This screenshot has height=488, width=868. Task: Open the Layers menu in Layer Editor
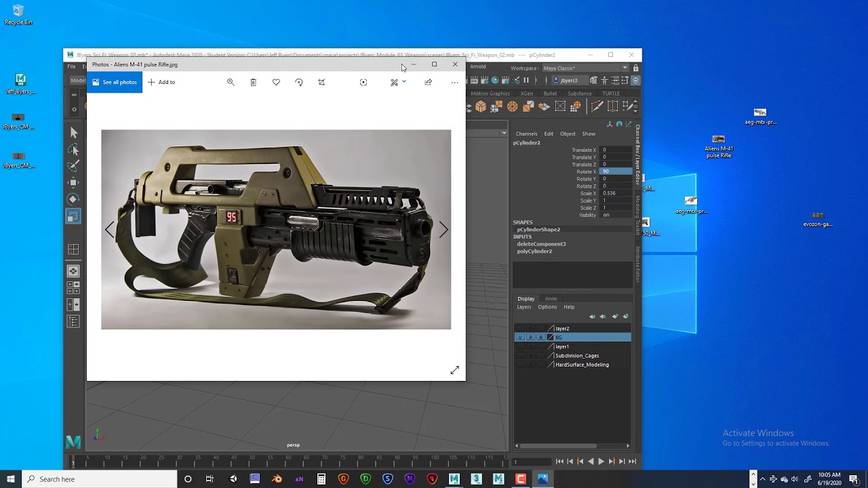coord(524,307)
